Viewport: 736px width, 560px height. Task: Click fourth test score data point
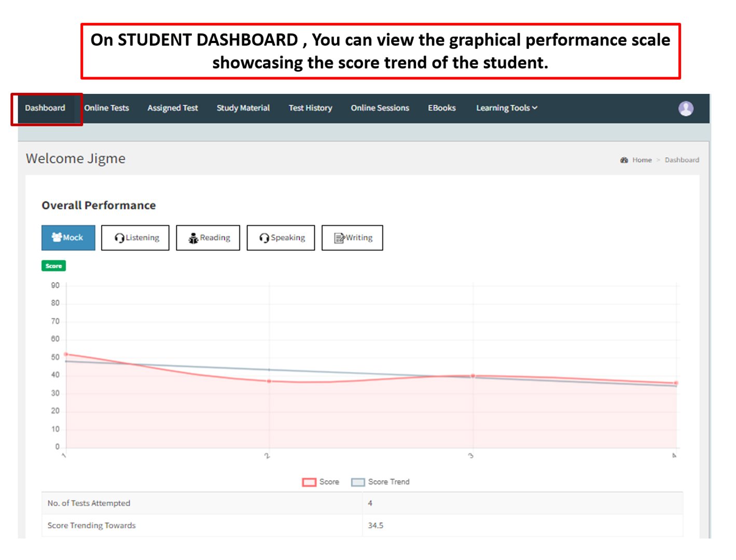click(676, 383)
